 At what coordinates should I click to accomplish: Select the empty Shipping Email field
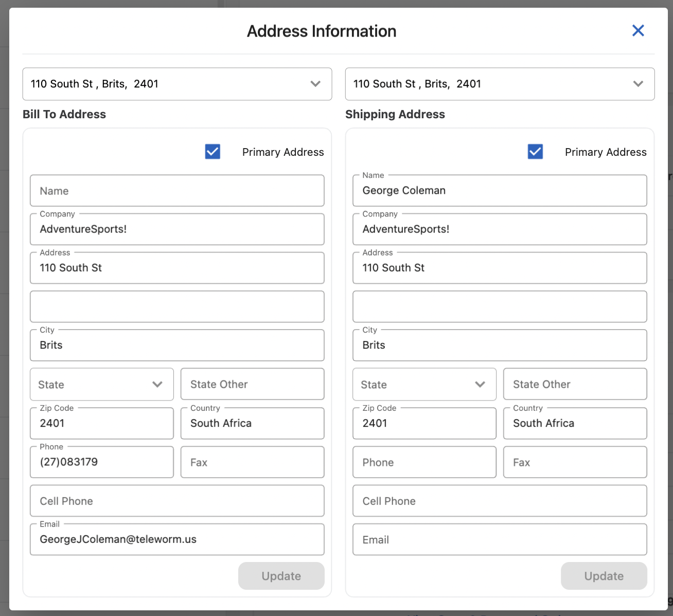[x=500, y=539]
